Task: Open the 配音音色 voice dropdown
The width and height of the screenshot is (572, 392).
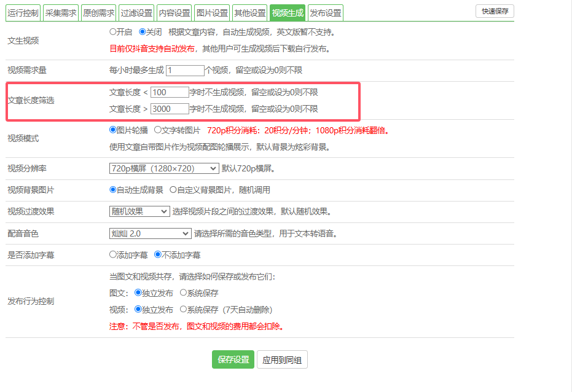Action: pos(150,233)
